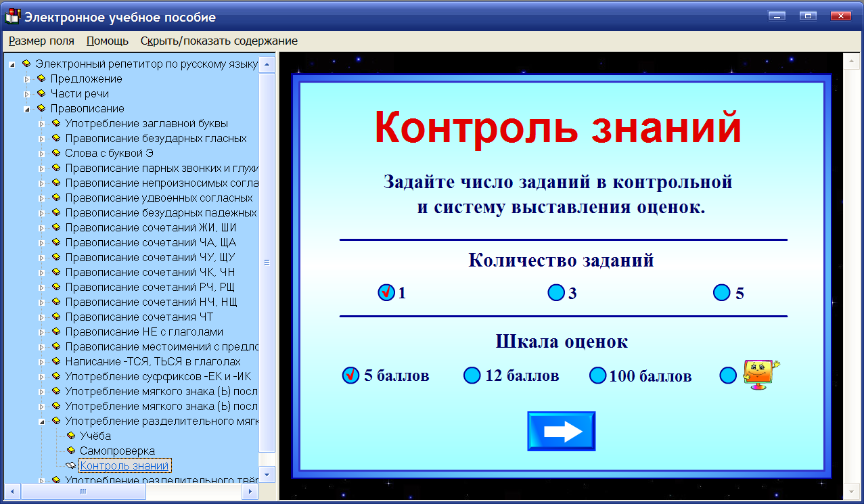Choose the 12 баллов grading scale
This screenshot has width=864, height=504.
472,375
